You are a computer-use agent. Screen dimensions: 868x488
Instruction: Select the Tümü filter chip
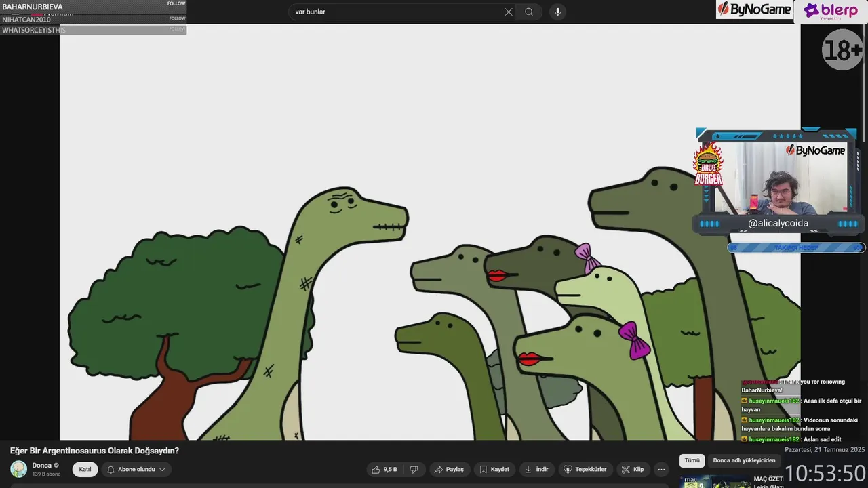coord(692,460)
